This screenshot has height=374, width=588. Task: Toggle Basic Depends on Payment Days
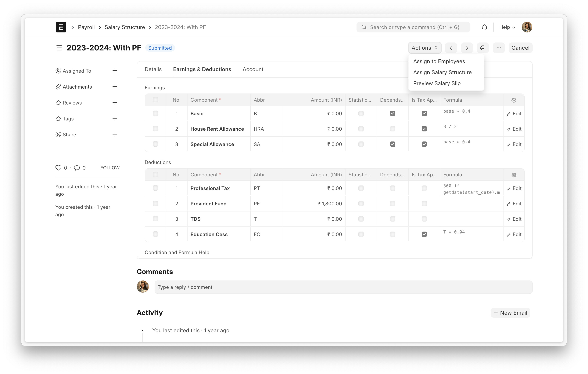click(393, 113)
